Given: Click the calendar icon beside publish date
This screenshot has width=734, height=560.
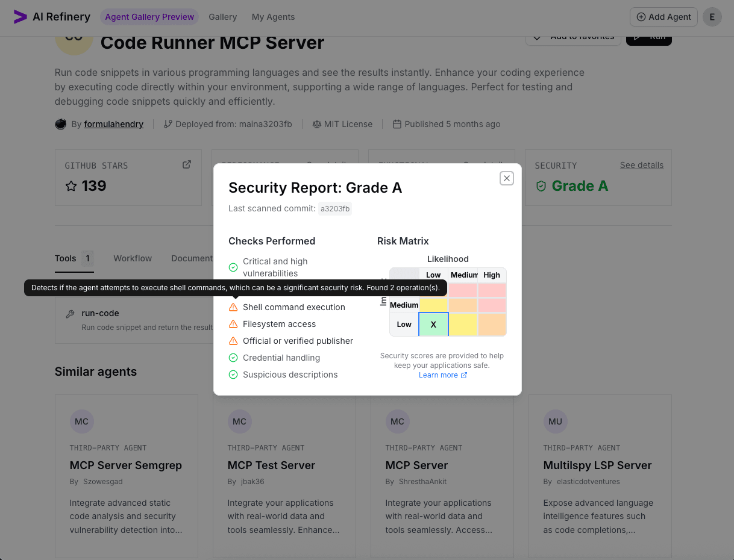Looking at the screenshot, I should coord(397,124).
